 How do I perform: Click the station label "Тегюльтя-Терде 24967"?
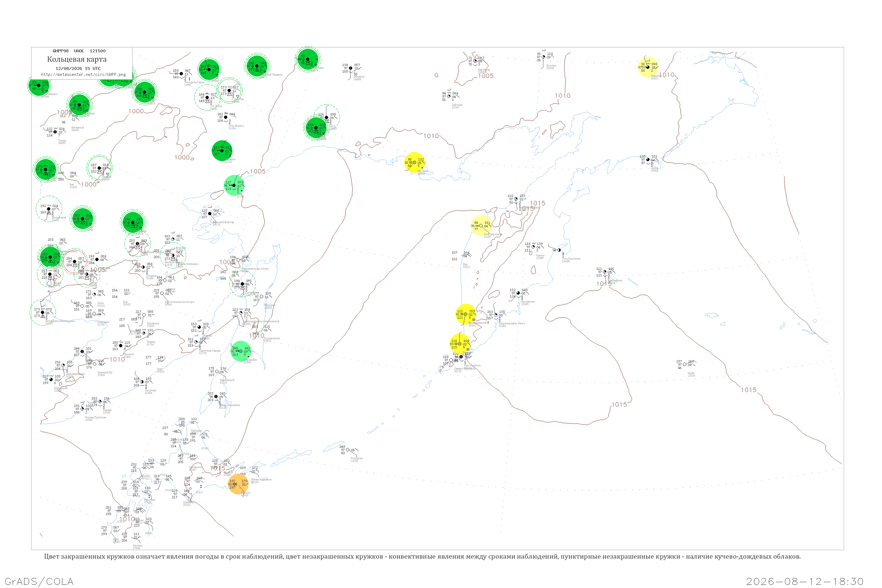pos(194,83)
